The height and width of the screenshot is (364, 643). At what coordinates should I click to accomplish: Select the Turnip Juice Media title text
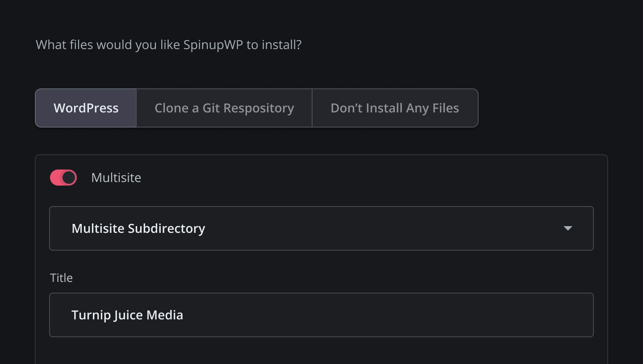[x=127, y=315]
